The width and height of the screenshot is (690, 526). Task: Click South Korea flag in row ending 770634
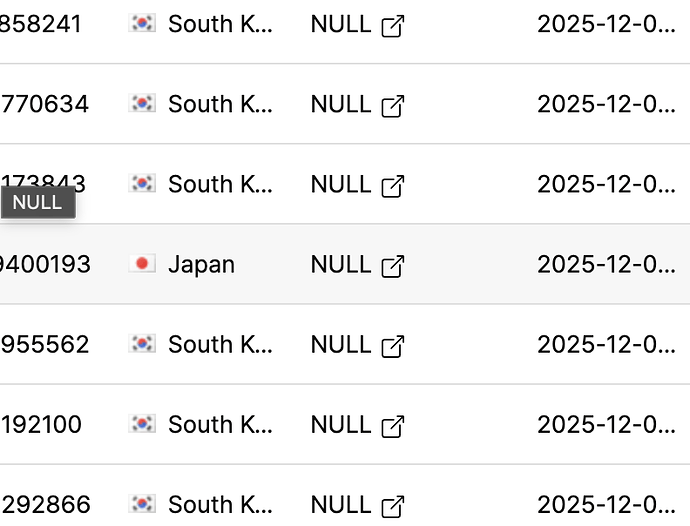(x=143, y=104)
